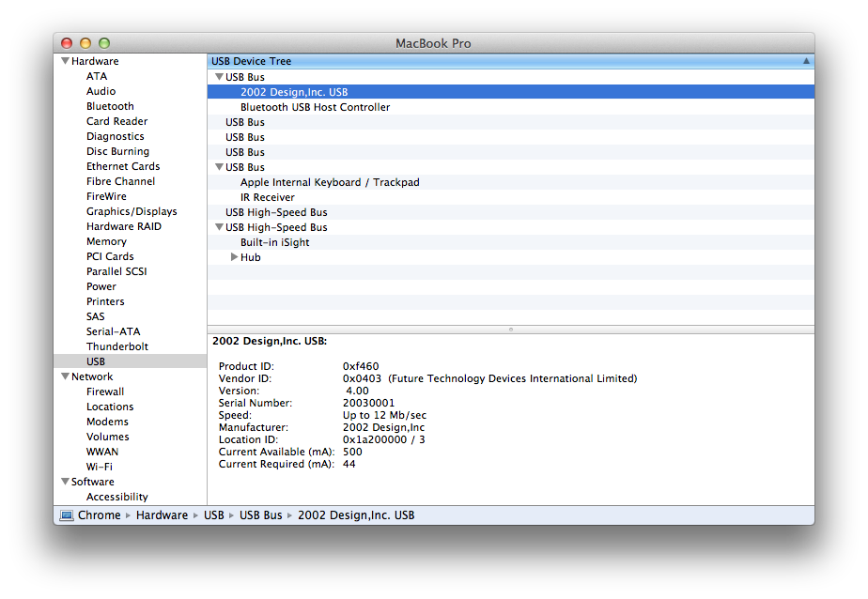This screenshot has height=599, width=868.
Task: Click the pane divider handle above details
Action: point(510,330)
